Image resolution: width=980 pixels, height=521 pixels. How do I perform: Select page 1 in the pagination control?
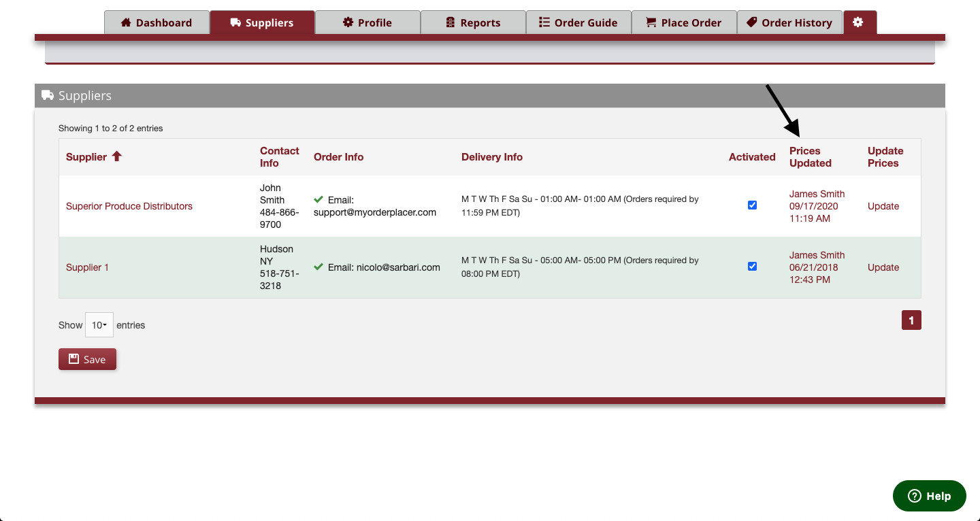tap(911, 320)
